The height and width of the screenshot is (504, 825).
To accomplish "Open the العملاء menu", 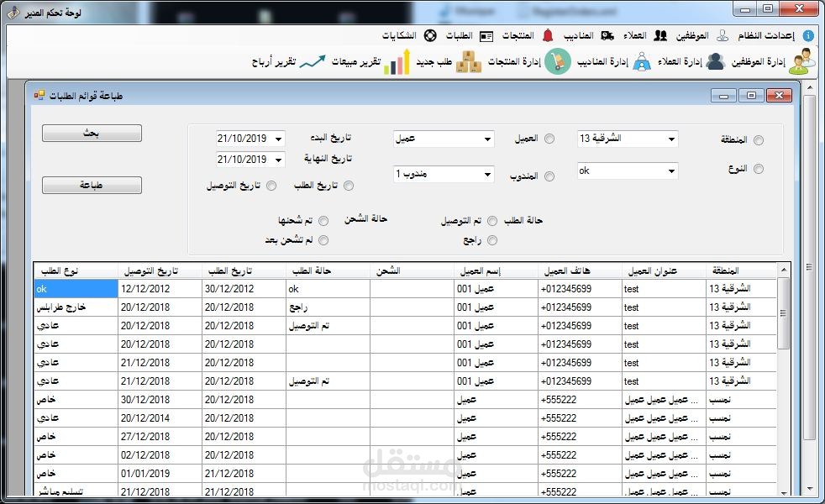I will point(635,35).
